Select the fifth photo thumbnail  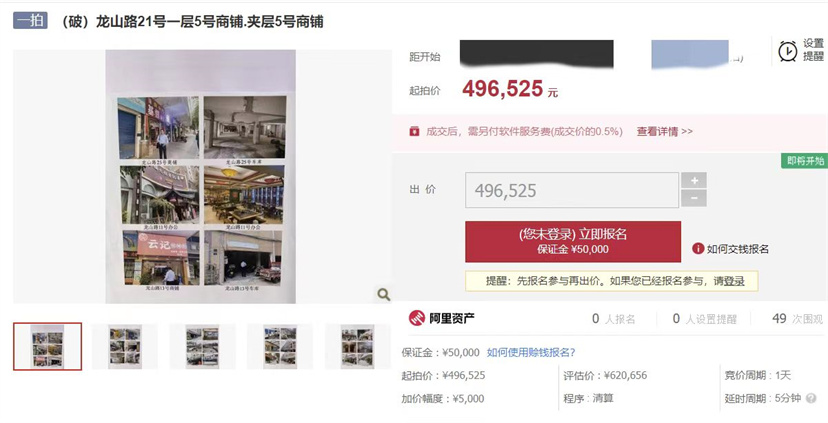point(357,346)
